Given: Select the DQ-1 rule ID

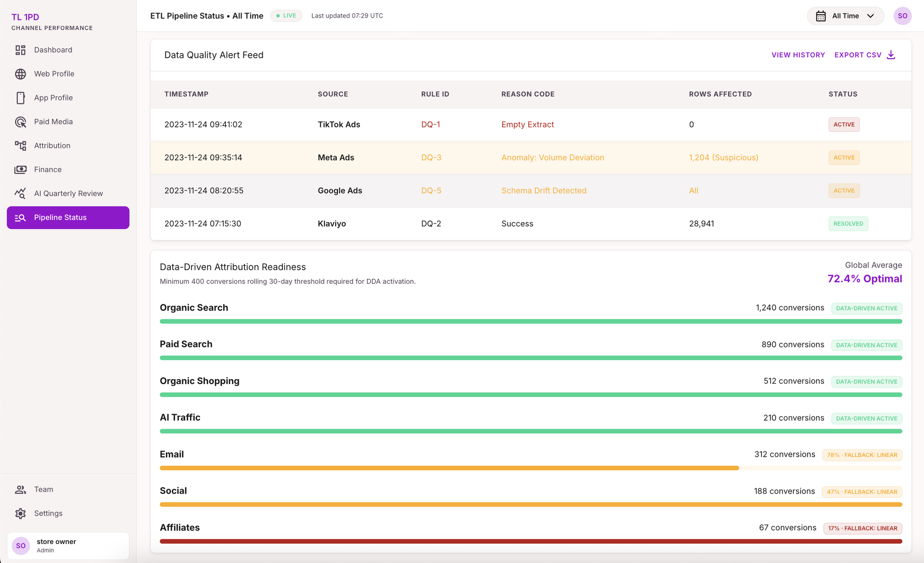Looking at the screenshot, I should tap(431, 125).
